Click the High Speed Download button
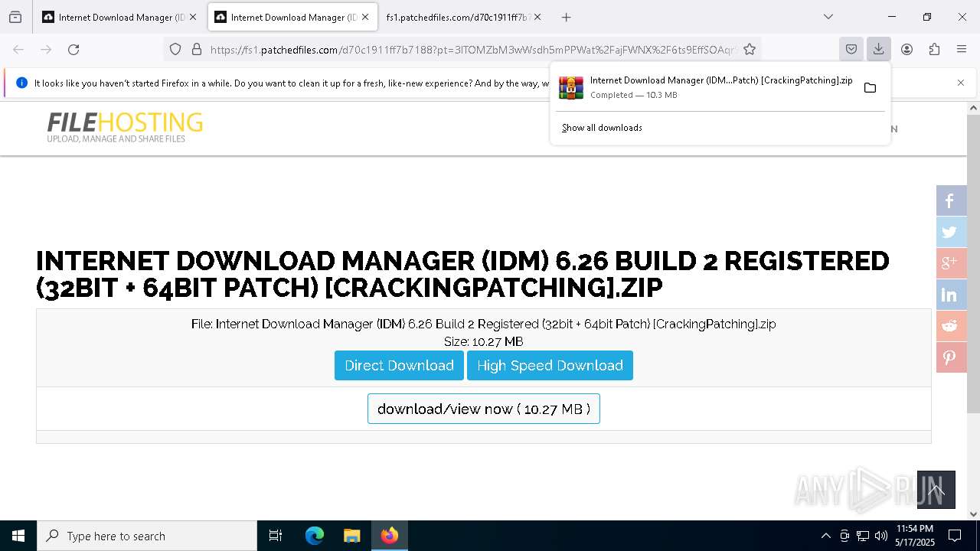 pyautogui.click(x=550, y=365)
